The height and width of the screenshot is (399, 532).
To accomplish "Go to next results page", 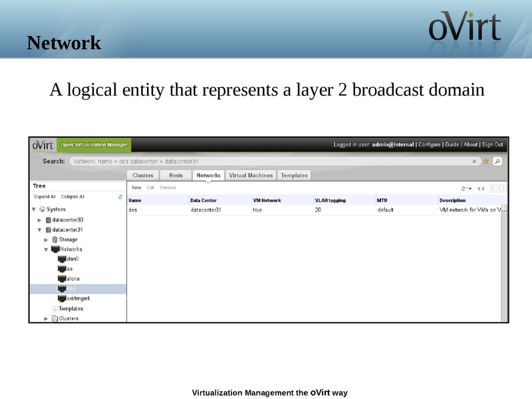I will tap(503, 189).
